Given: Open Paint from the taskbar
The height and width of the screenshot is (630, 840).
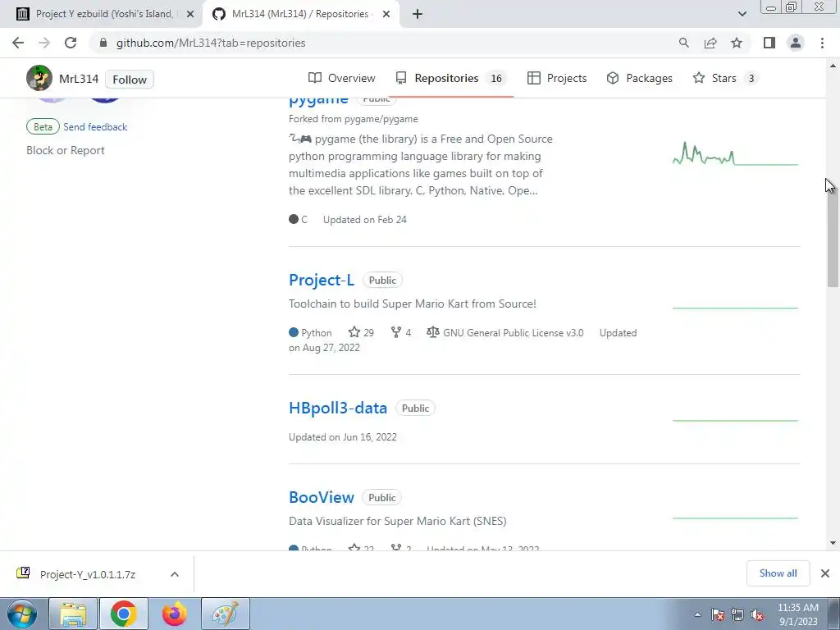Looking at the screenshot, I should pos(226,614).
